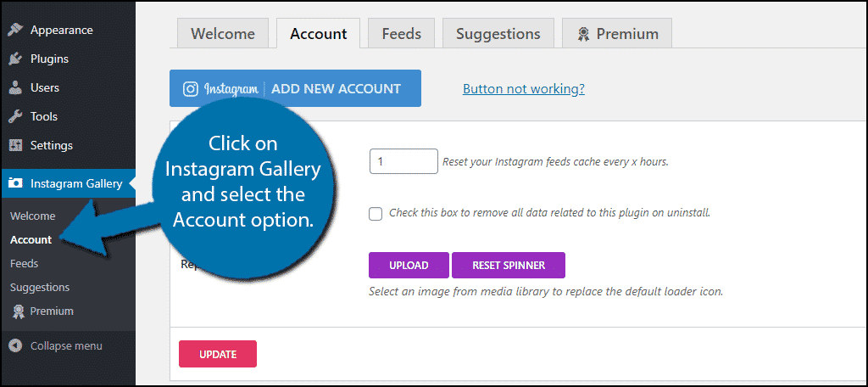Click the Settings sliders icon

[x=15, y=145]
